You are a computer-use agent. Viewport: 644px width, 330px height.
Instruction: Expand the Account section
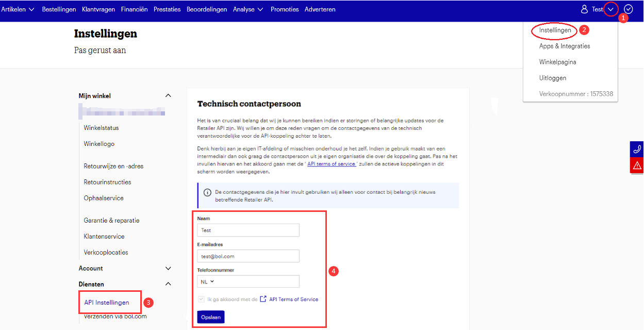[168, 268]
